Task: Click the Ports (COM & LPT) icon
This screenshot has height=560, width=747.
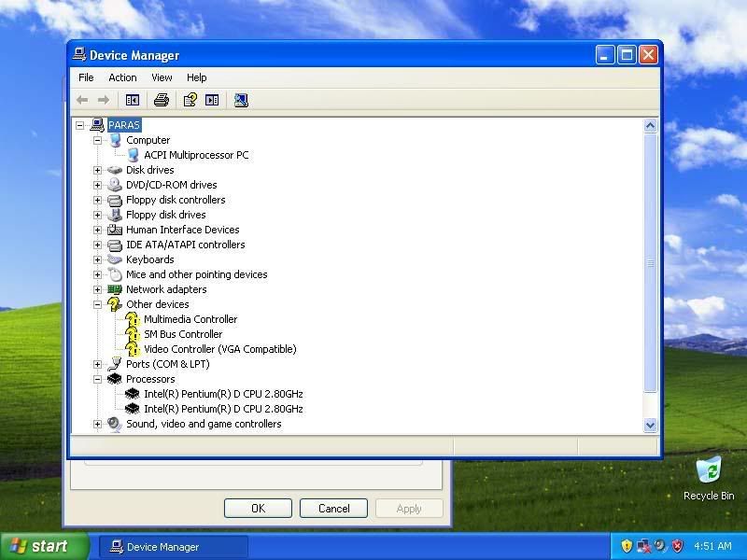Action: point(115,364)
